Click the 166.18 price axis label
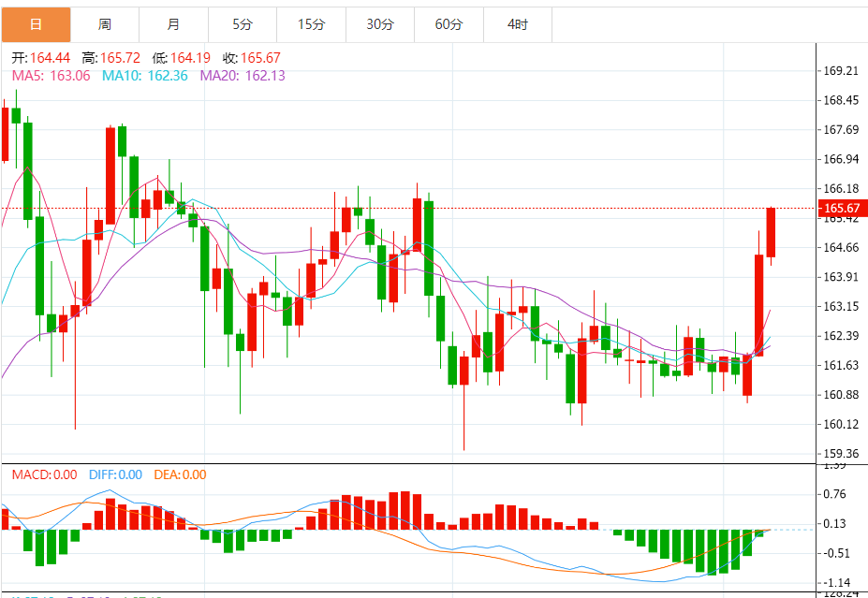 (x=842, y=189)
